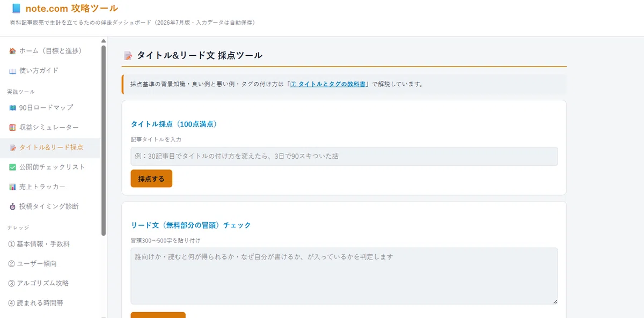This screenshot has height=318, width=644.
Task: Click the textarea resize handle corner
Action: (555, 301)
